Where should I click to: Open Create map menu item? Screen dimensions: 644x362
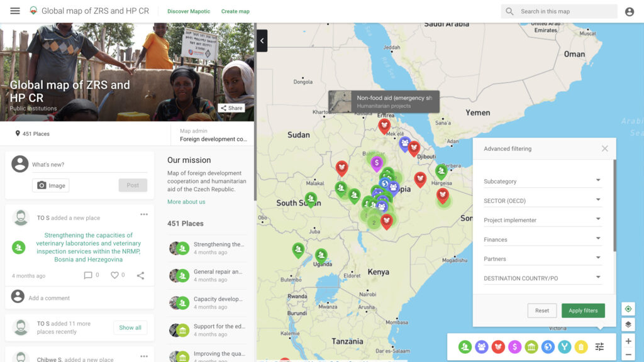[235, 11]
